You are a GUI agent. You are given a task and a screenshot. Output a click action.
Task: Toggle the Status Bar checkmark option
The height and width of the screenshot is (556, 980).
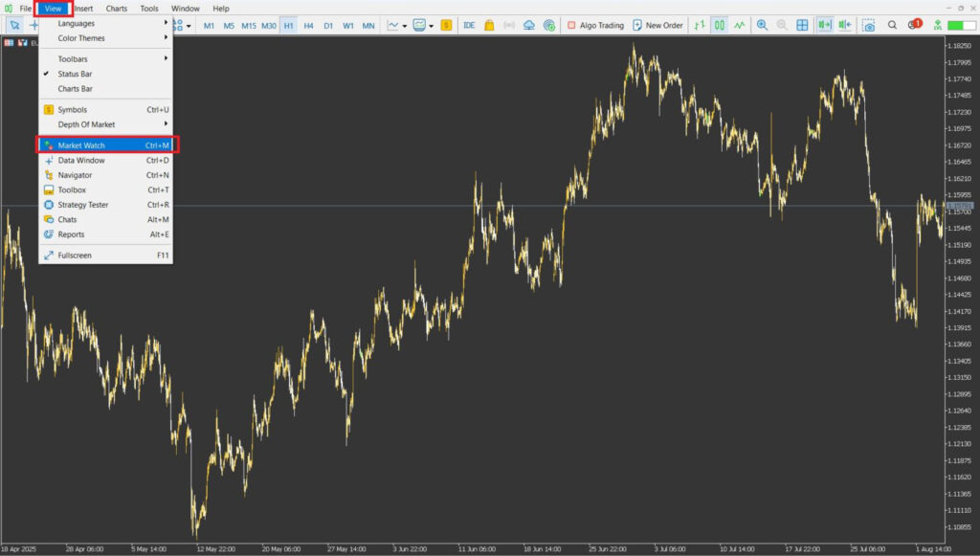click(x=75, y=74)
